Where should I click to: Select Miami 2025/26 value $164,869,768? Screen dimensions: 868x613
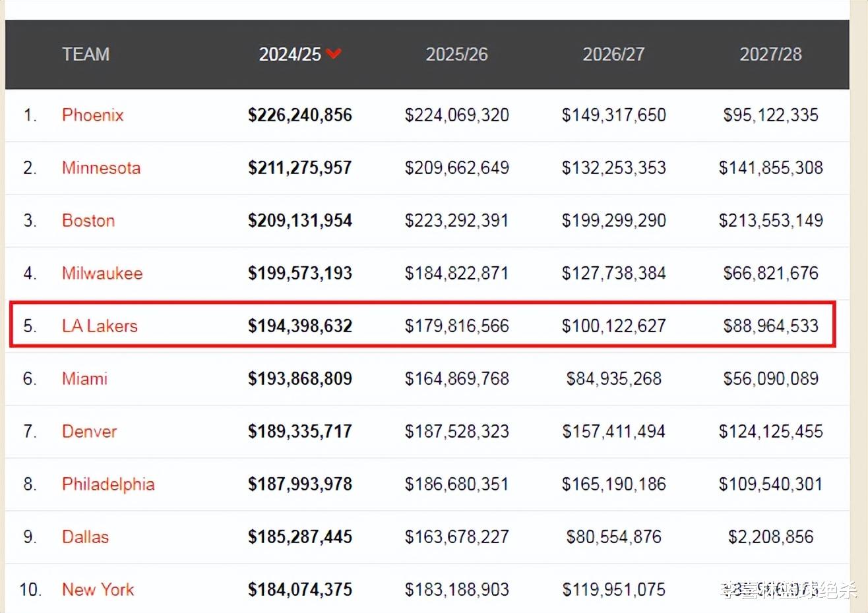pyautogui.click(x=457, y=378)
